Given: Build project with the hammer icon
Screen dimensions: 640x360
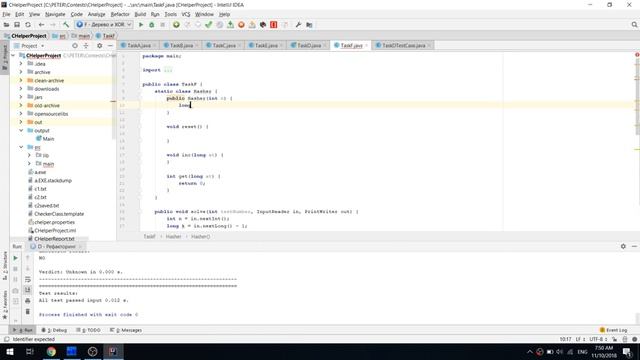Looking at the screenshot, I should [66, 25].
